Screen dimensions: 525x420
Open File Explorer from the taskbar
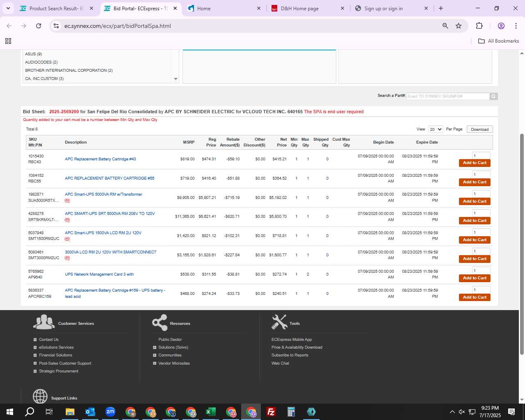click(70, 412)
